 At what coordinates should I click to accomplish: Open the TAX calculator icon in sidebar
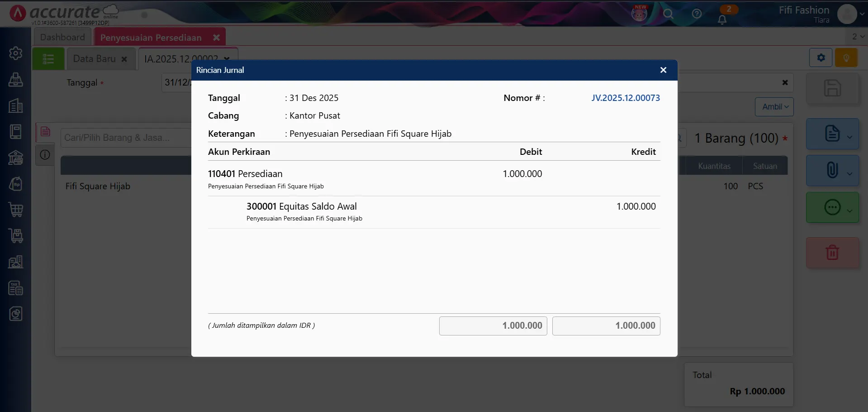tap(16, 288)
